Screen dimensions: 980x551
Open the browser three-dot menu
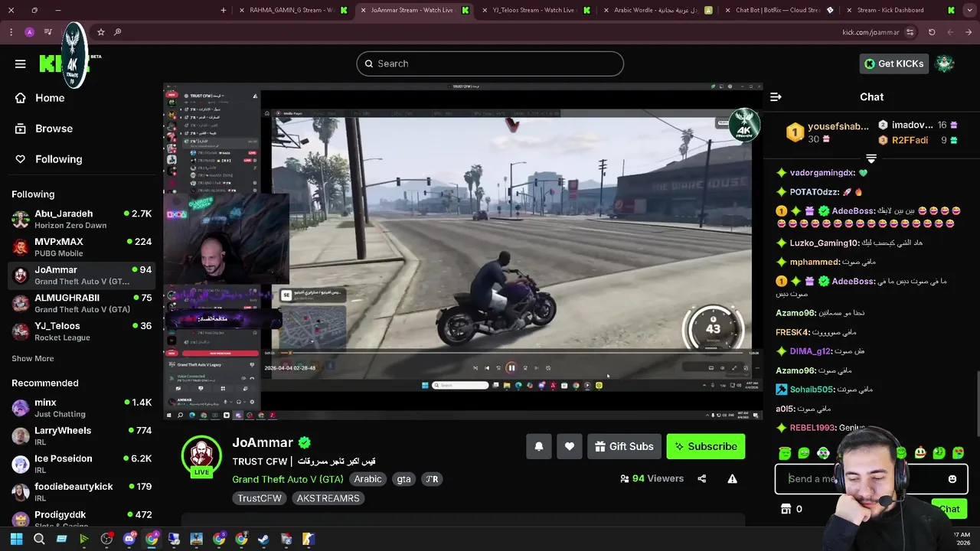point(11,32)
